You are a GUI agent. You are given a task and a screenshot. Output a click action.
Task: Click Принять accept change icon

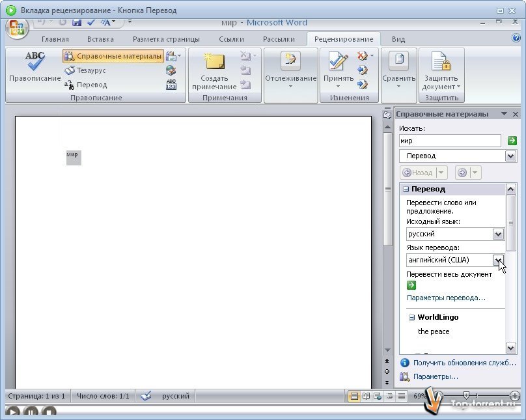point(338,62)
